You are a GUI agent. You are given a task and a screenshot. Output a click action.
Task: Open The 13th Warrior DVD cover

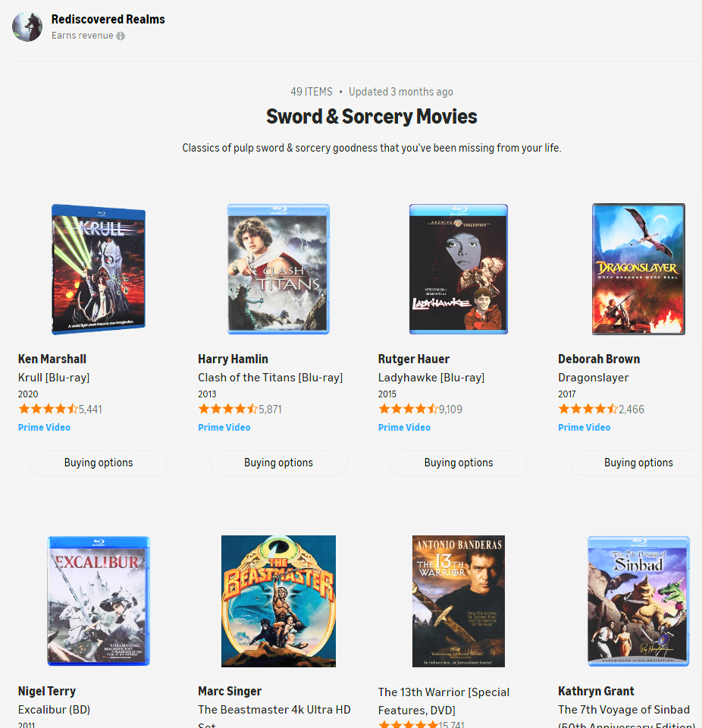pyautogui.click(x=458, y=601)
